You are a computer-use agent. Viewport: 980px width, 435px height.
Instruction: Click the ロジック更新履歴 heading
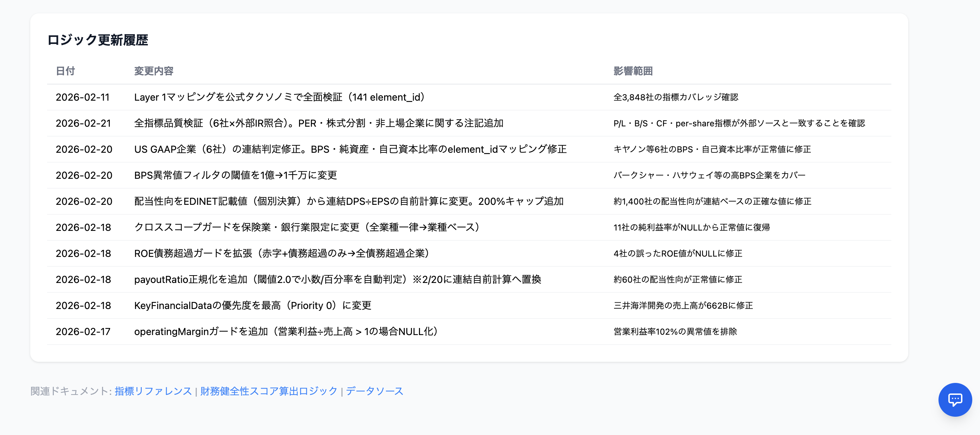coord(97,40)
